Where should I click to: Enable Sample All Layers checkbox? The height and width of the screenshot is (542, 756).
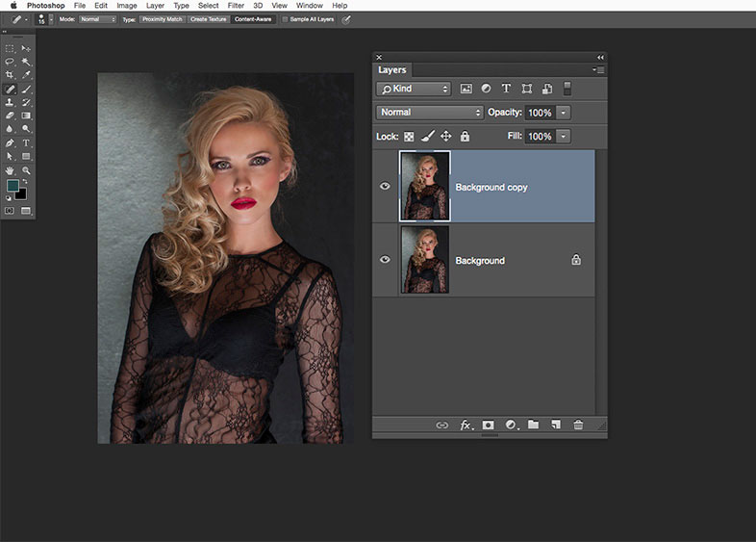(285, 18)
